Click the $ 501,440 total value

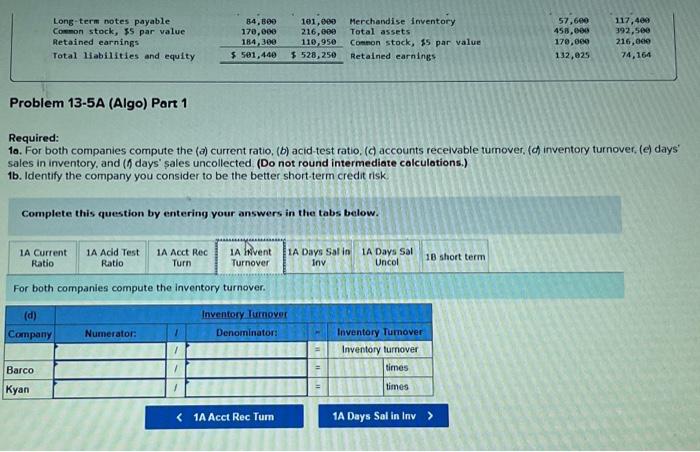click(x=254, y=55)
